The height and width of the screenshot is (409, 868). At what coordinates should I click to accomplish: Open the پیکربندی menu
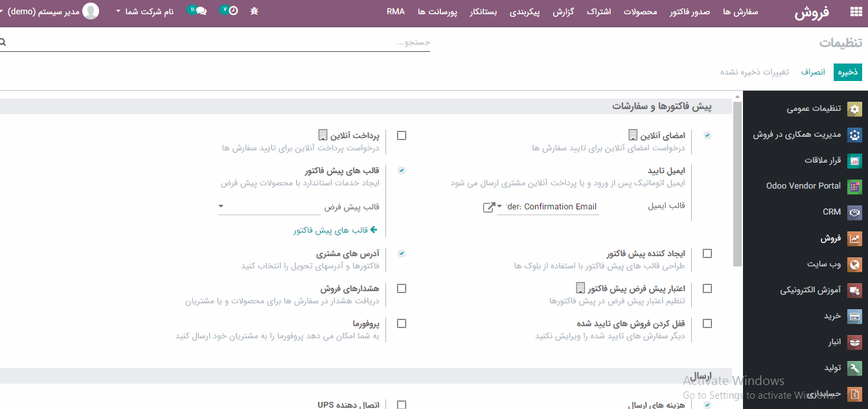coord(525,11)
